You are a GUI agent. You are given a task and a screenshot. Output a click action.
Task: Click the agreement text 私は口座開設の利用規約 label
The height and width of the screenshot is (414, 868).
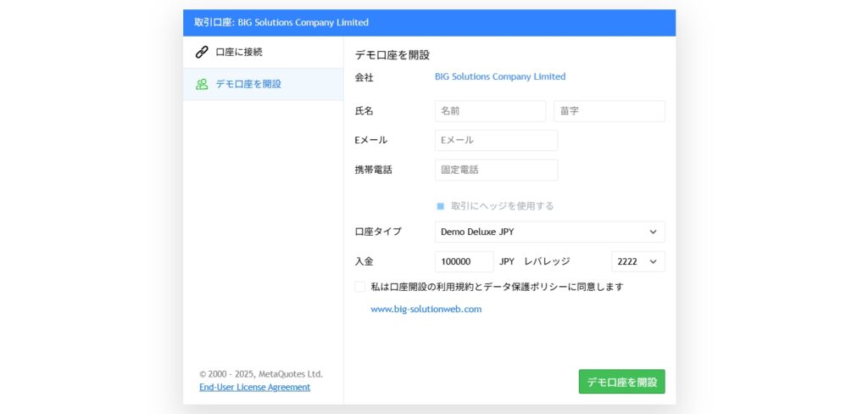(496, 287)
